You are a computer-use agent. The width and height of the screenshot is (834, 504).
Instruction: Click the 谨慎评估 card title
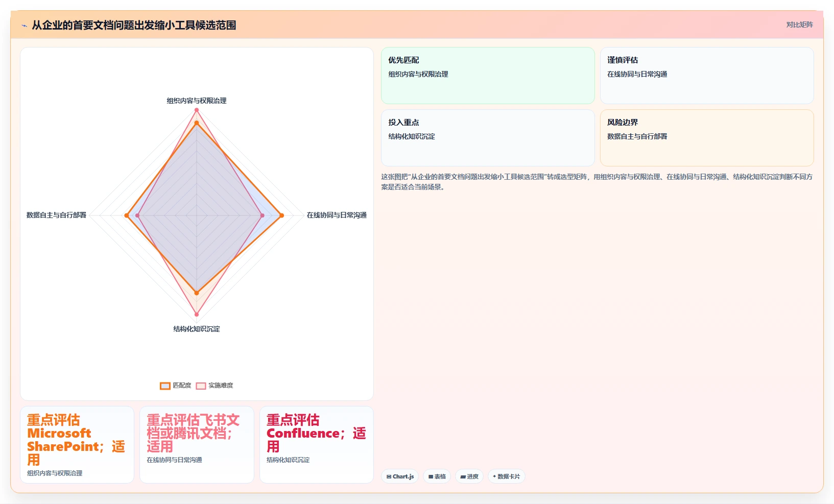click(x=623, y=60)
